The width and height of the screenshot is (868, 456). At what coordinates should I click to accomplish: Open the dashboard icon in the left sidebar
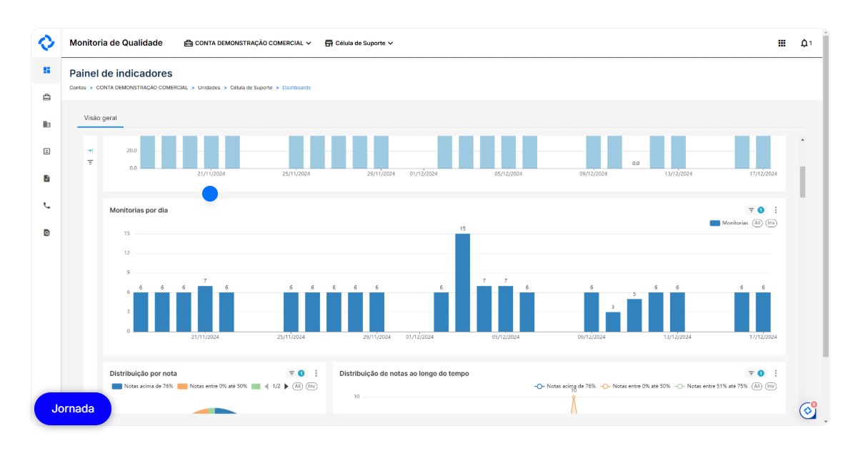(46, 70)
